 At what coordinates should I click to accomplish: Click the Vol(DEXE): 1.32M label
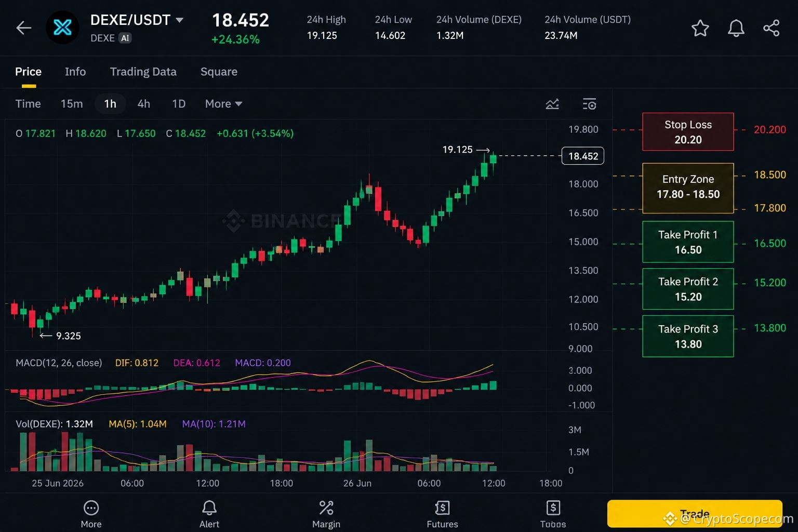tap(55, 424)
